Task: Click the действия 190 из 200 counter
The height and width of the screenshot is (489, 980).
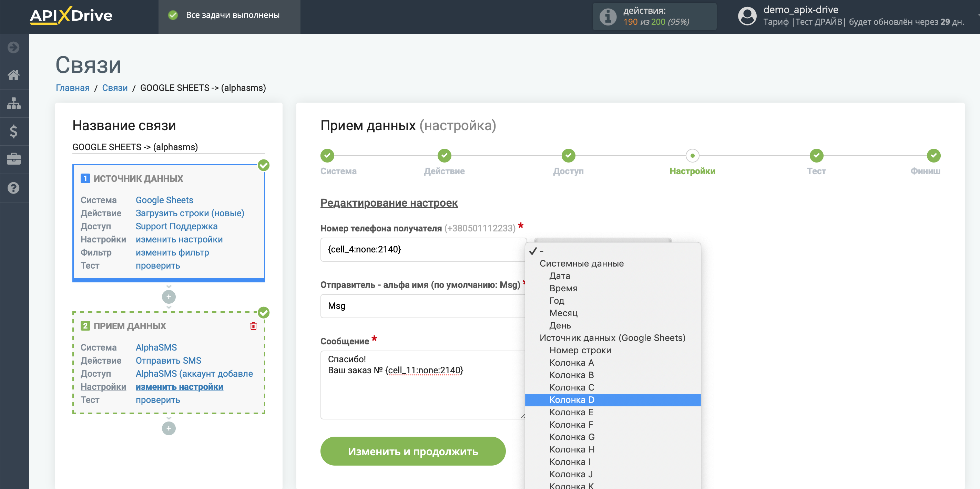Action: pyautogui.click(x=655, y=17)
